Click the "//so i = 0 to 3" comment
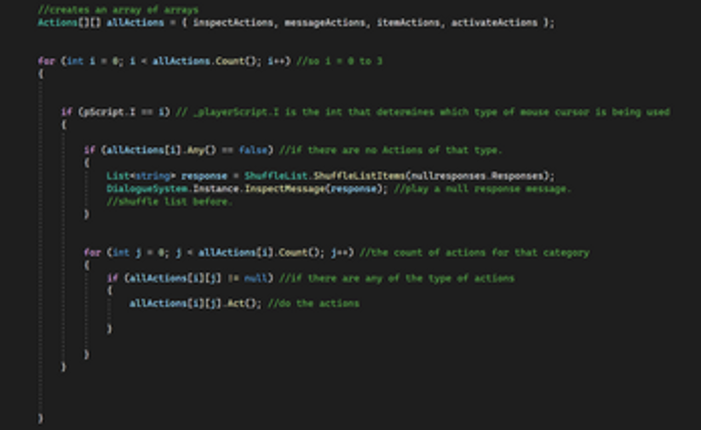This screenshot has height=430, width=701. click(x=340, y=61)
